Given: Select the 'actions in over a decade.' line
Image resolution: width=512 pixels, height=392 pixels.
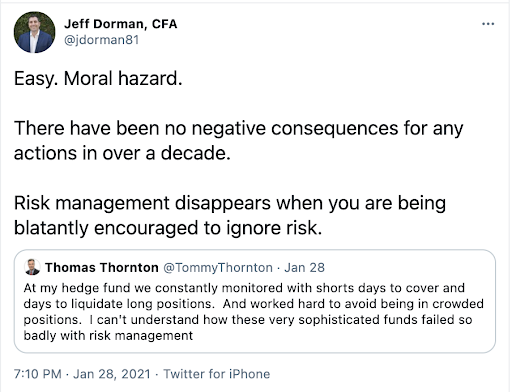Looking at the screenshot, I should point(122,153).
